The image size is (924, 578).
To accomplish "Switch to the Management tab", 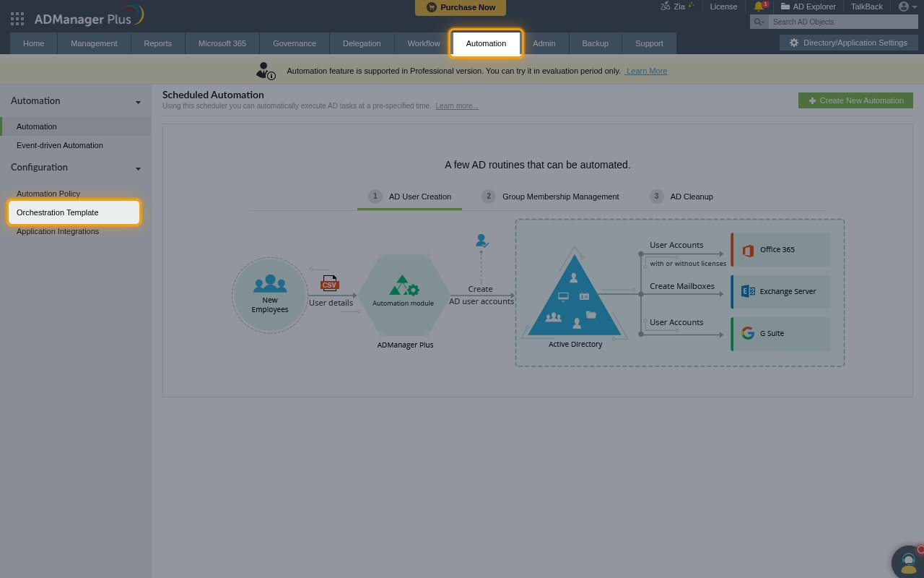I will coord(94,43).
